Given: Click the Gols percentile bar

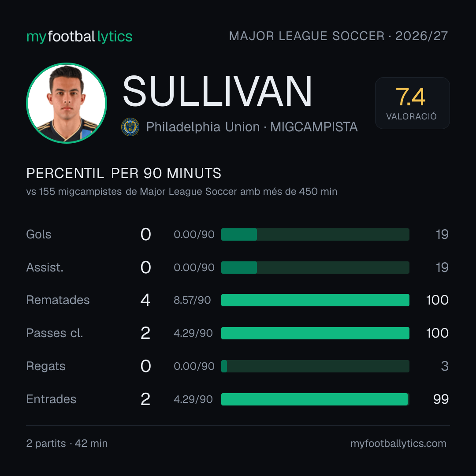Looking at the screenshot, I should pos(315,234).
